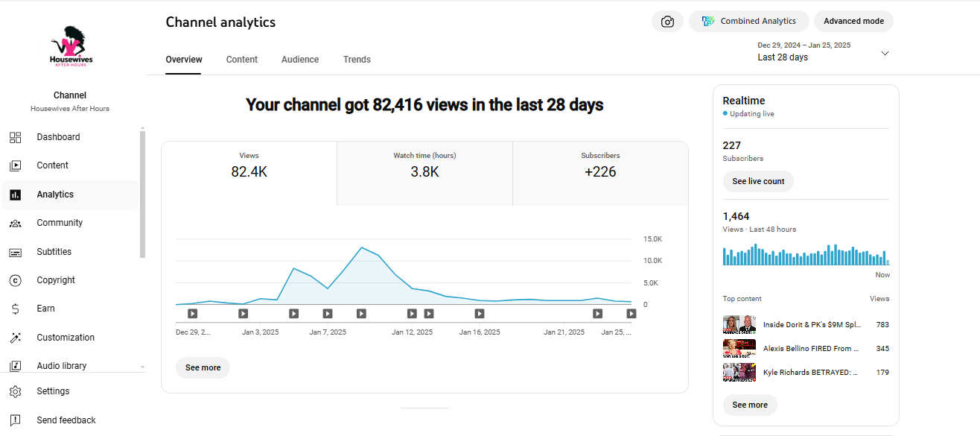The height and width of the screenshot is (436, 980).
Task: Click the Housewives After Hours channel name
Action: [x=70, y=109]
